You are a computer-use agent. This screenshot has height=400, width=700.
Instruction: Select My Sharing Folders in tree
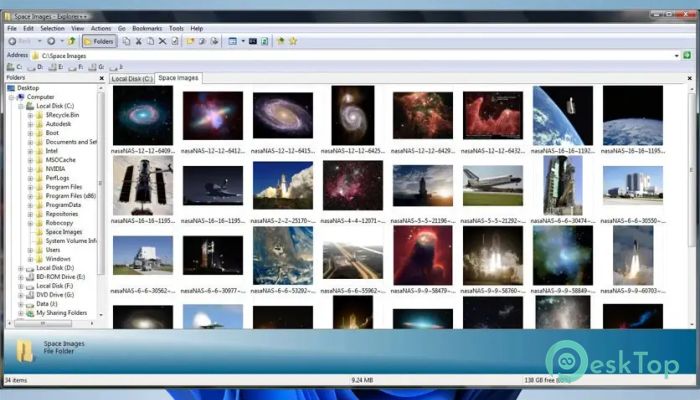tap(62, 313)
